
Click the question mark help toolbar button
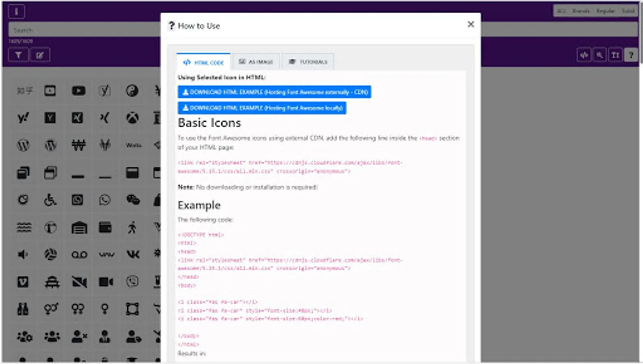[631, 55]
